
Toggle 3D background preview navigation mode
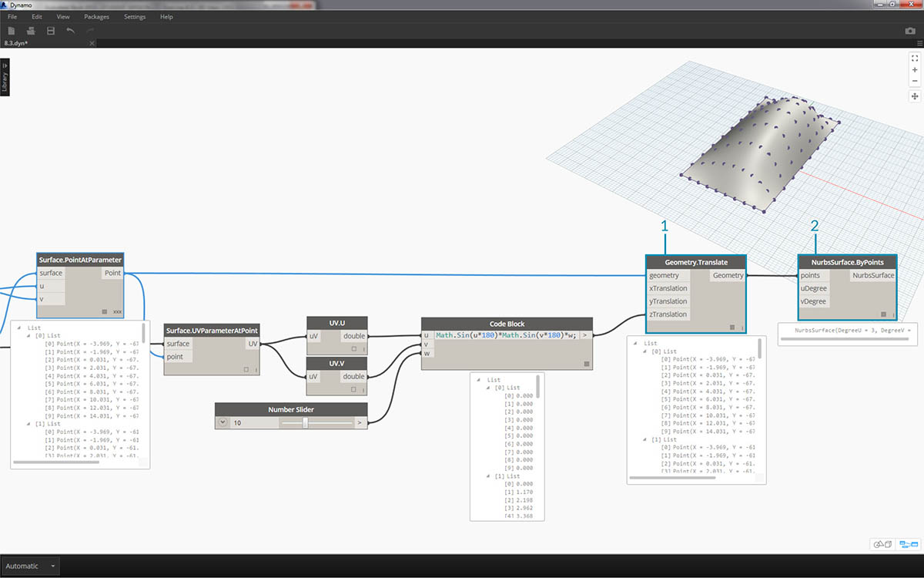pyautogui.click(x=882, y=544)
